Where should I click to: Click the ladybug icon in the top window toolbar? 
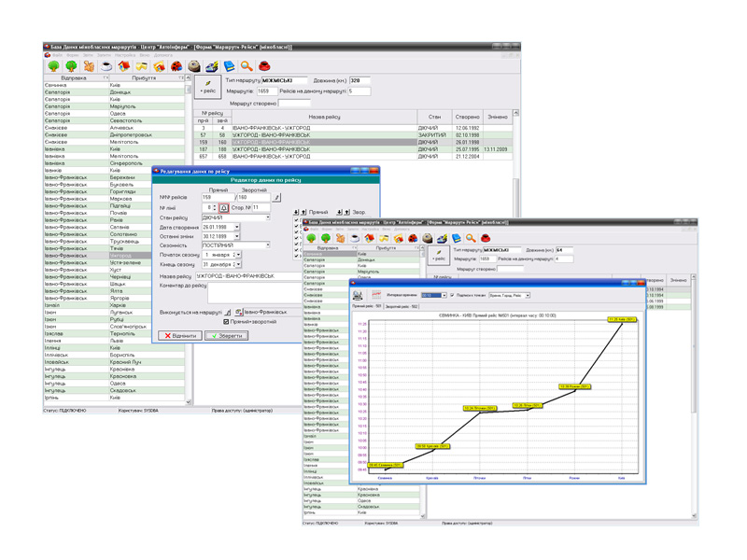(x=176, y=66)
